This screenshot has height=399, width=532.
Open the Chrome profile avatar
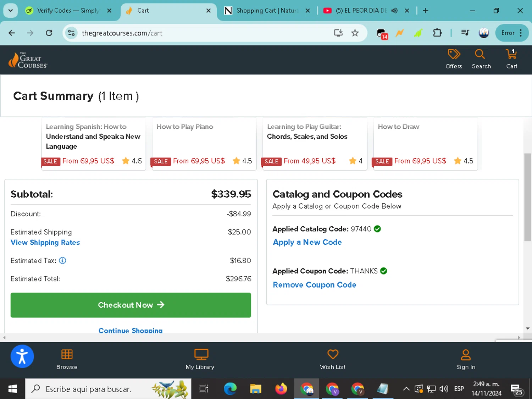(x=484, y=33)
